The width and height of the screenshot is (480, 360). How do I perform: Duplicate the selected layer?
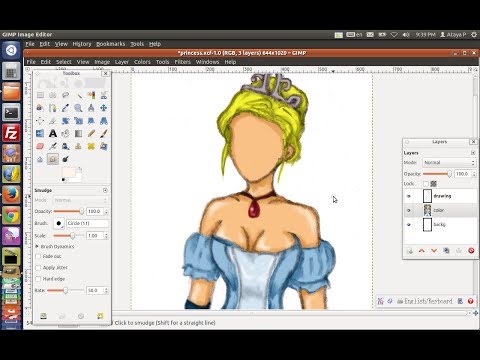(x=446, y=251)
